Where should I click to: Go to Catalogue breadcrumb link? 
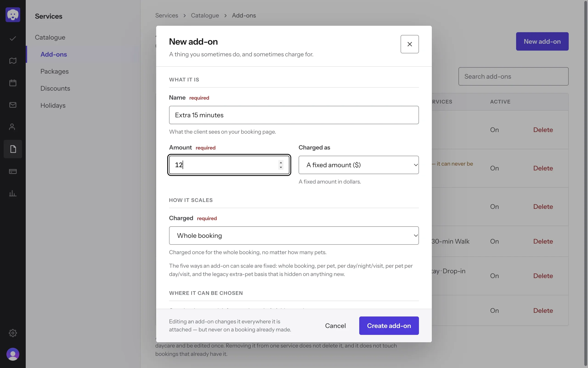pyautogui.click(x=205, y=15)
